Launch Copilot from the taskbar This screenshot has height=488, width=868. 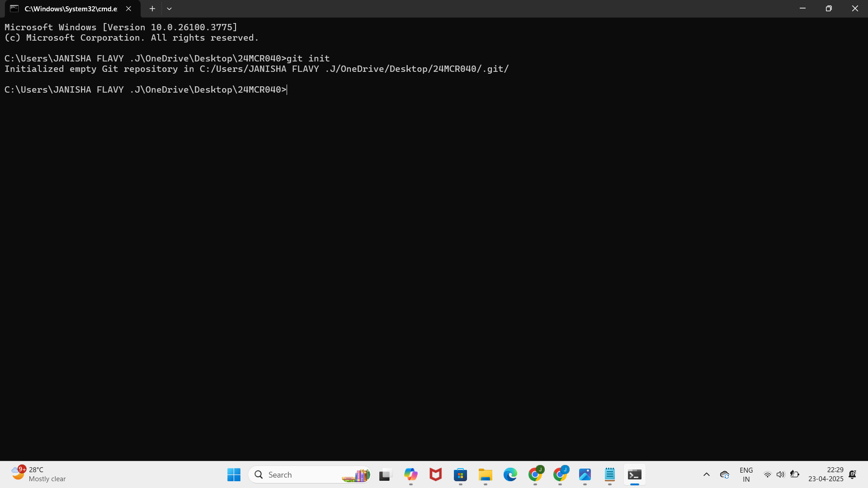tap(410, 474)
